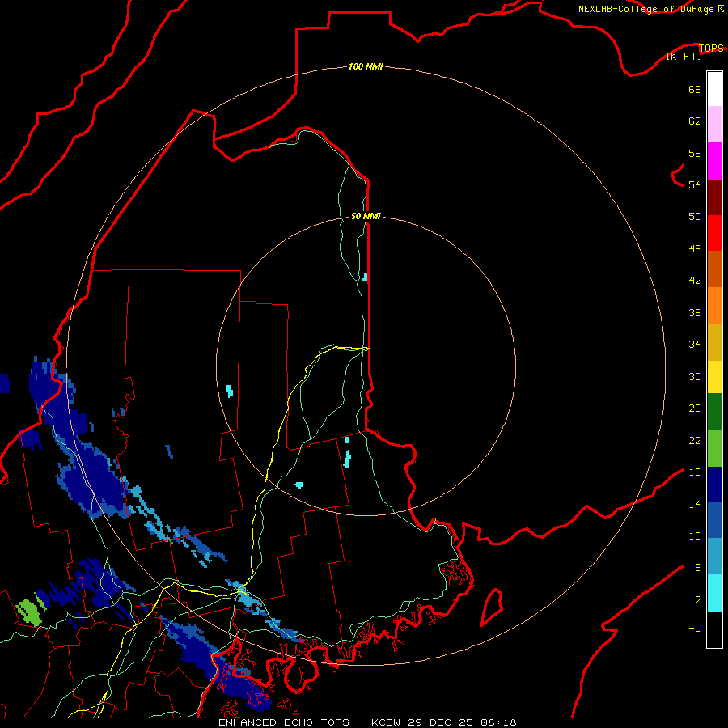Click the legend value 14

click(x=695, y=504)
